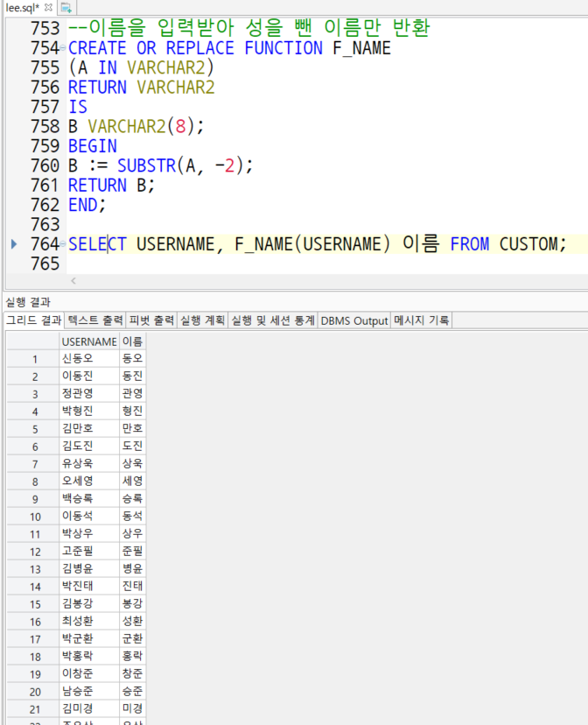Screen dimensions: 588x725
Task: Select the 이름 column header in grid
Action: (133, 341)
